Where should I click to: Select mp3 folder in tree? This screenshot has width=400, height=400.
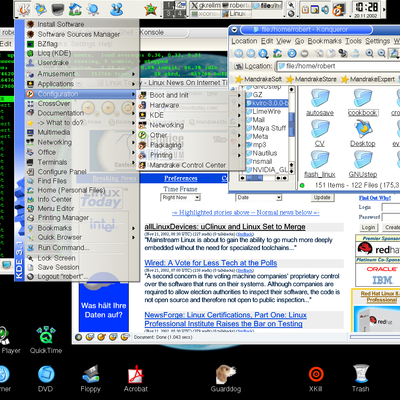(x=256, y=145)
